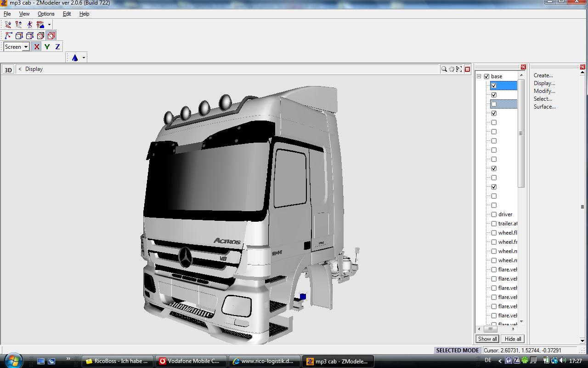
Task: Open the Edit menu
Action: point(67,14)
